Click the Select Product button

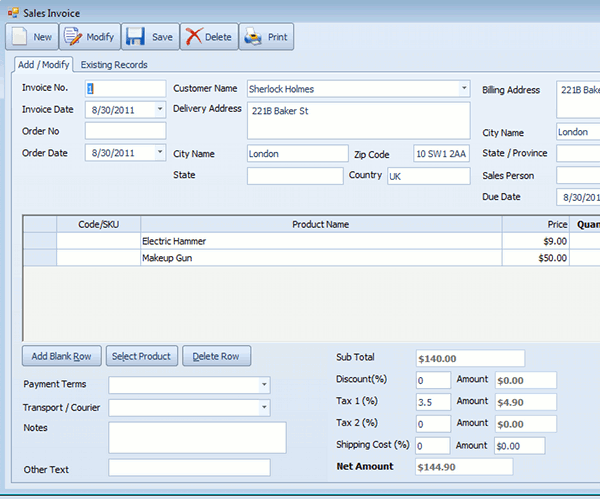[x=142, y=356]
